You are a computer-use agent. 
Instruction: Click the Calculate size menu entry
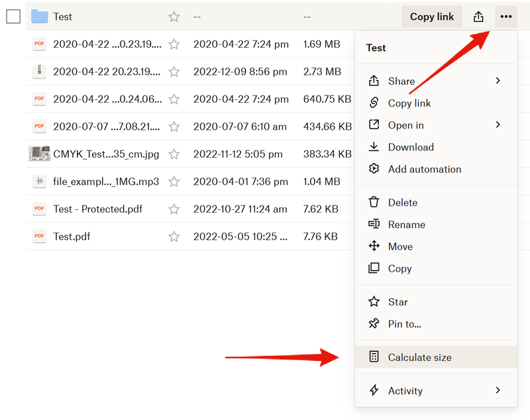click(419, 358)
